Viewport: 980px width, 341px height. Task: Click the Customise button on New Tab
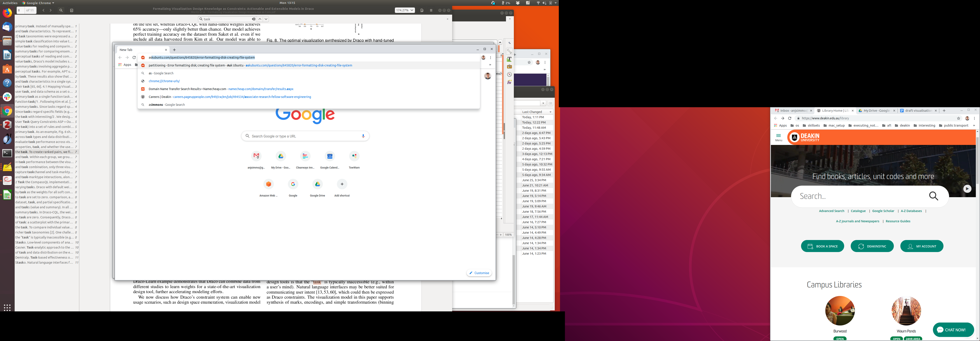(479, 273)
